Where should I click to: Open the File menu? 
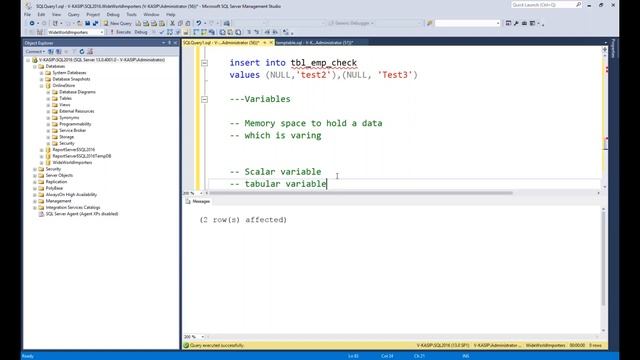(27, 14)
